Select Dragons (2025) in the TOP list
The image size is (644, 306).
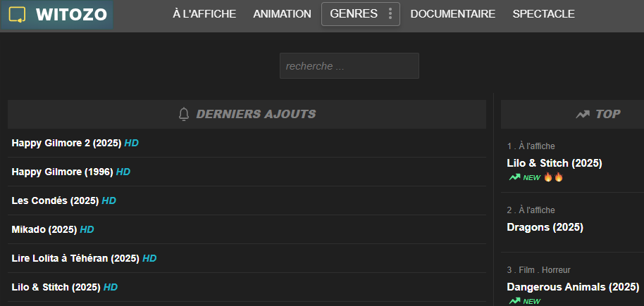pyautogui.click(x=545, y=227)
